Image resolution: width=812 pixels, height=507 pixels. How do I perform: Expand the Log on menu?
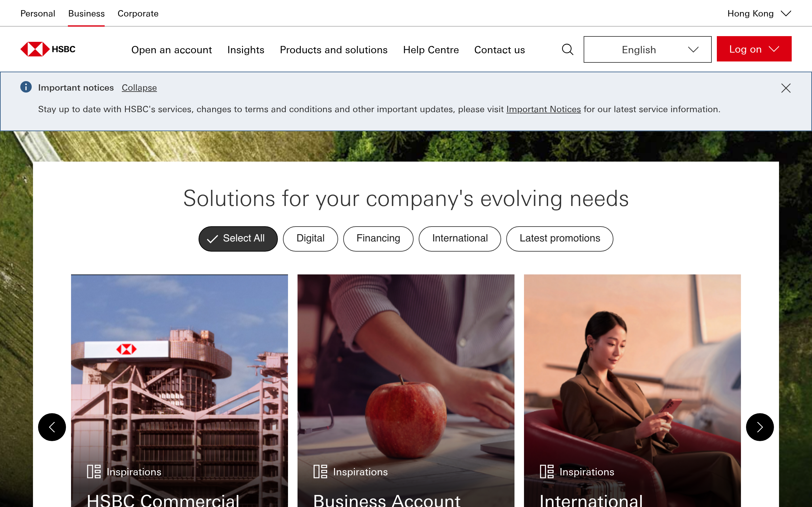[754, 49]
